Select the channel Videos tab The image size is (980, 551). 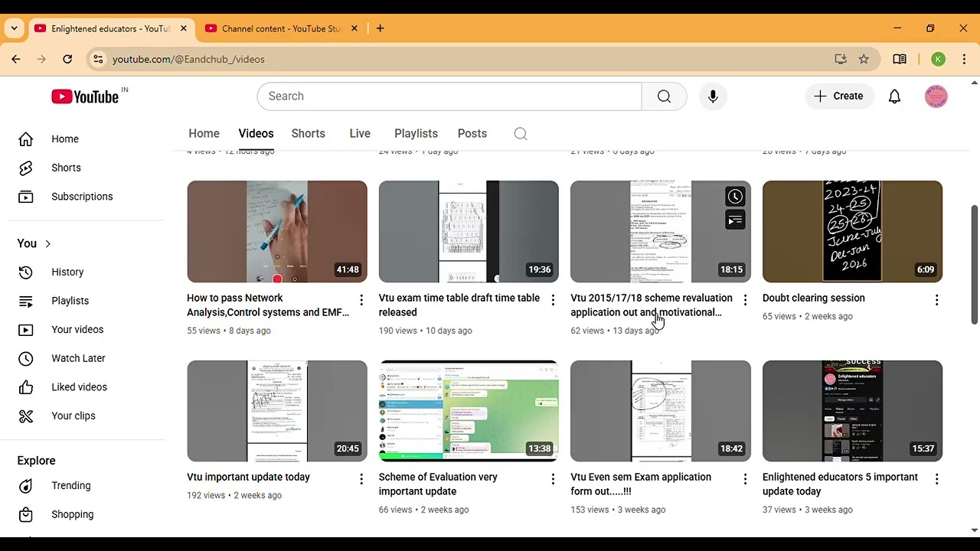(x=256, y=133)
